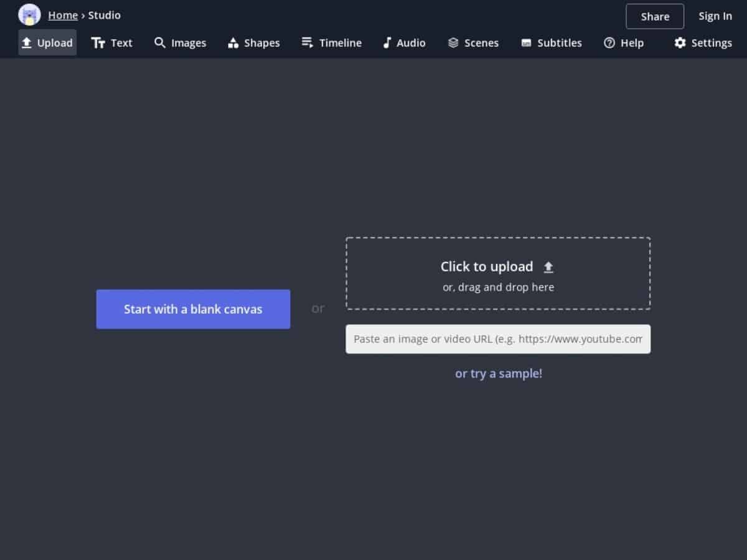This screenshot has height=560, width=747.
Task: Open the Audio tool
Action: pos(405,42)
